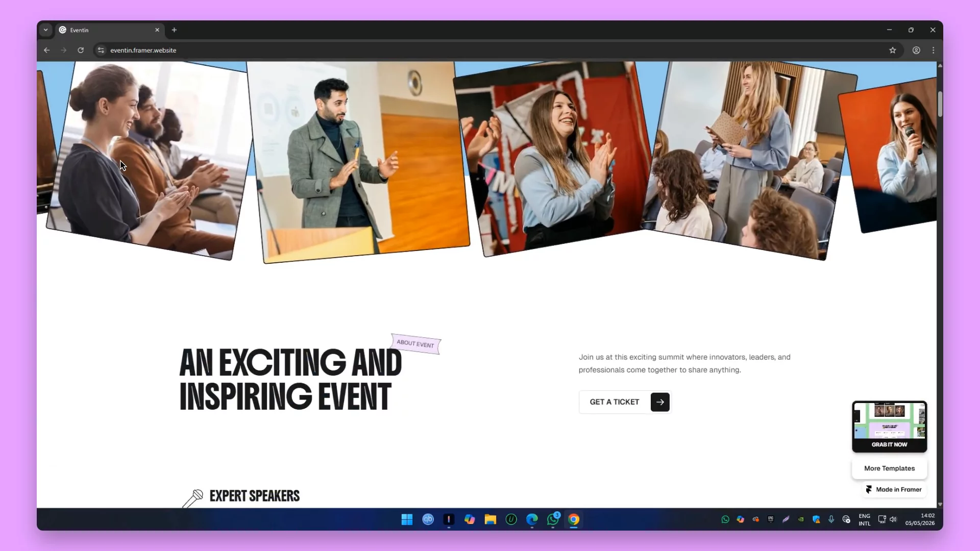Click the EXPERT SPEAKERS heading

click(x=254, y=496)
